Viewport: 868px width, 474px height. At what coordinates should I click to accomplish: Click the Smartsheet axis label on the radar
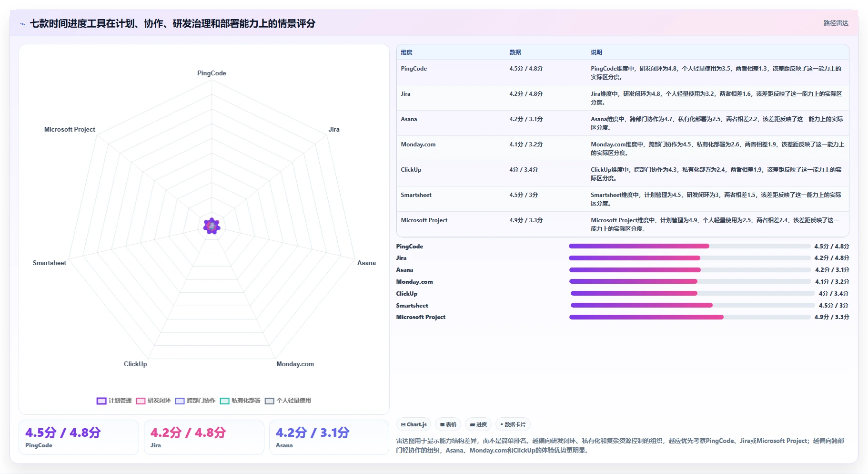click(50, 263)
